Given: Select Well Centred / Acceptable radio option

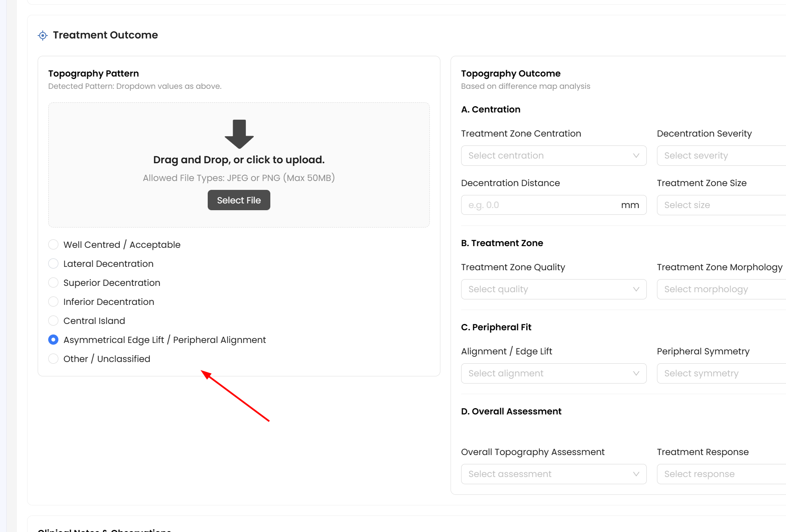Looking at the screenshot, I should point(53,244).
